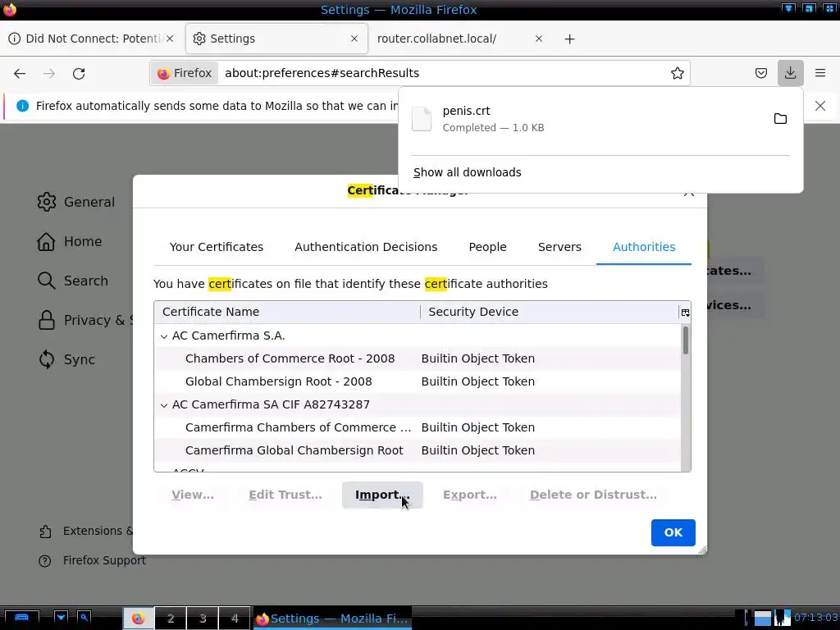Screen dimensions: 840x630
Task: Switch to workspace 4 in taskbar
Action: click(x=234, y=619)
